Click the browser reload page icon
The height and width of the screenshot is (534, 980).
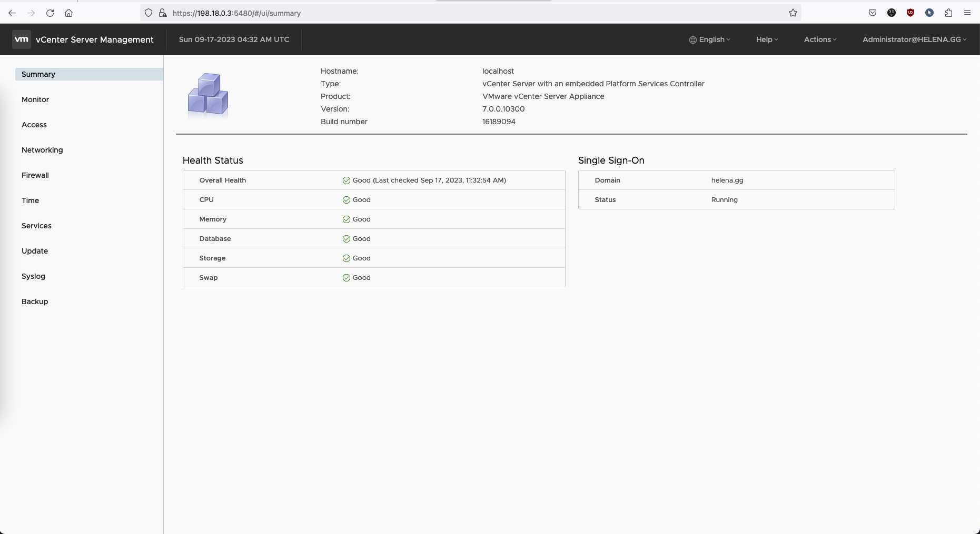pos(50,13)
